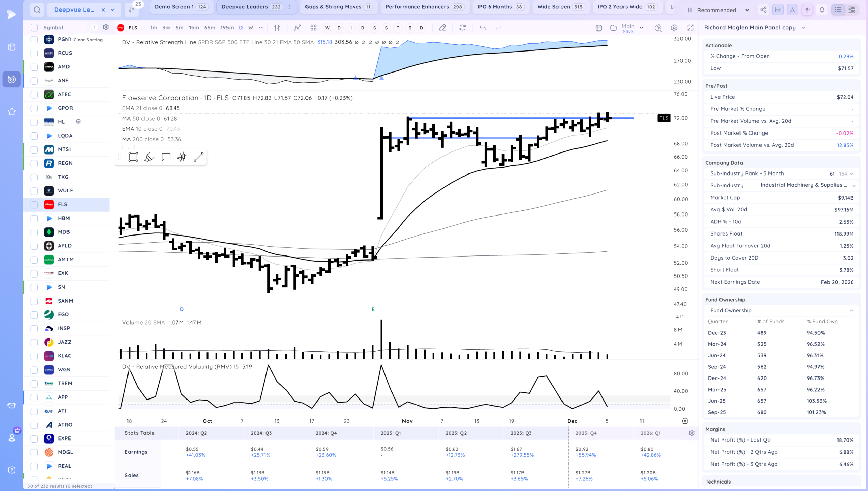Select the 65m timeframe button
Image resolution: width=868 pixels, height=491 pixels.
coord(210,28)
